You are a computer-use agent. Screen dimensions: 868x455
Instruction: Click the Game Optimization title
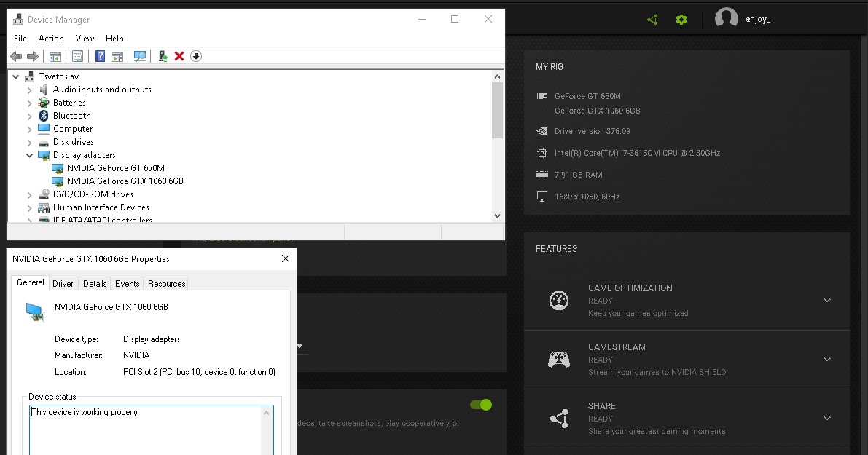pyautogui.click(x=630, y=288)
